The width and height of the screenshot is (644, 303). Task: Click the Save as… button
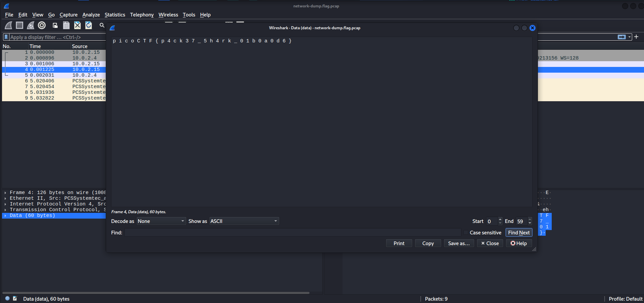pyautogui.click(x=459, y=243)
